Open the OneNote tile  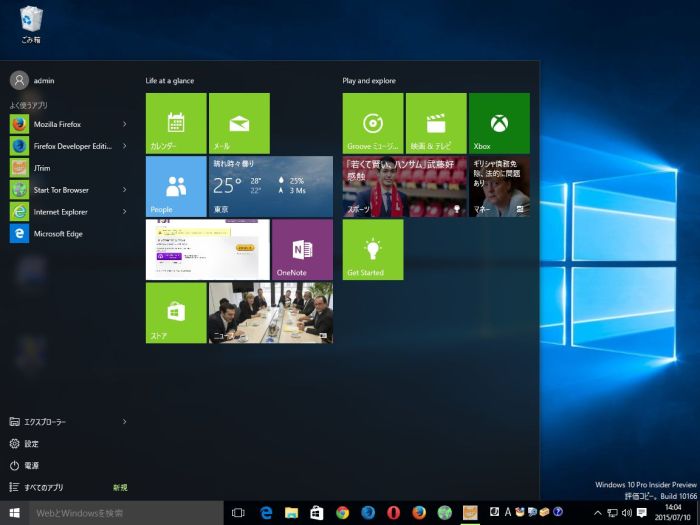tap(302, 250)
